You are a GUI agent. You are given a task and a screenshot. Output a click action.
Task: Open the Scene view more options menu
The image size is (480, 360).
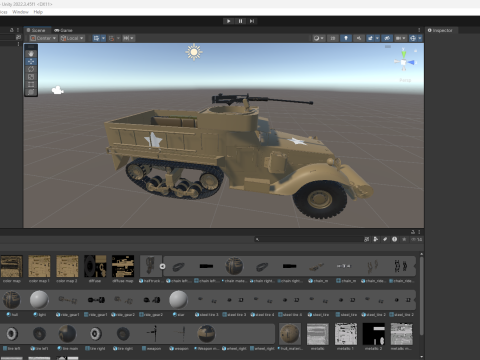(x=419, y=30)
